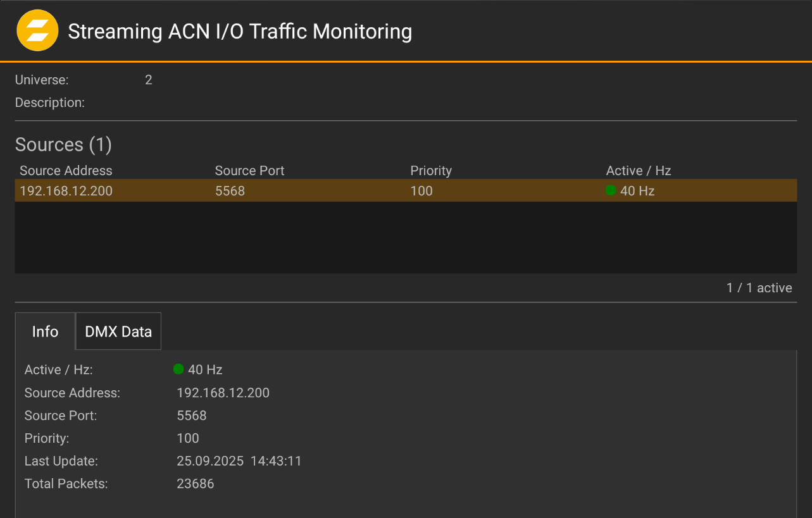Click the Last Update timestamp
Screen dimensions: 812x518
(239, 461)
